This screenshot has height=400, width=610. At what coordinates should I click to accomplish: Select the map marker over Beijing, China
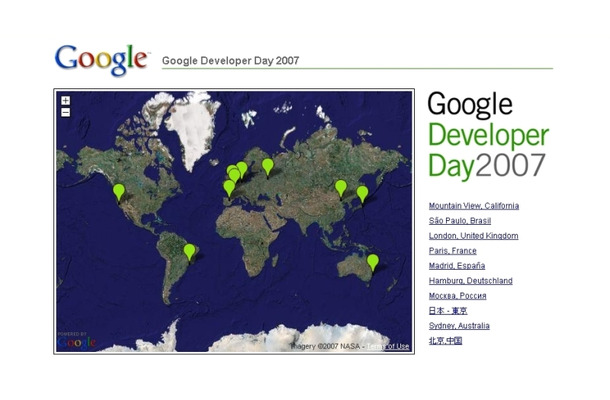[x=341, y=189]
